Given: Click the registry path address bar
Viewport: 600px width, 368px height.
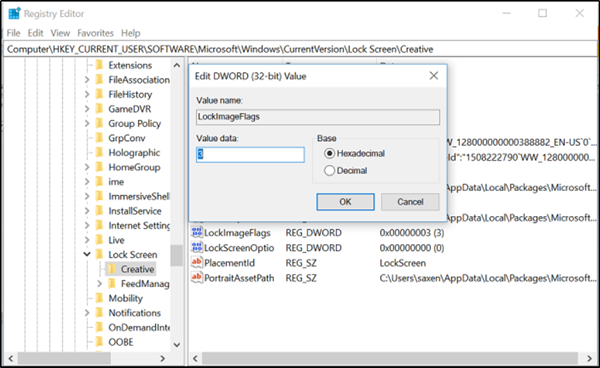Looking at the screenshot, I should (300, 49).
